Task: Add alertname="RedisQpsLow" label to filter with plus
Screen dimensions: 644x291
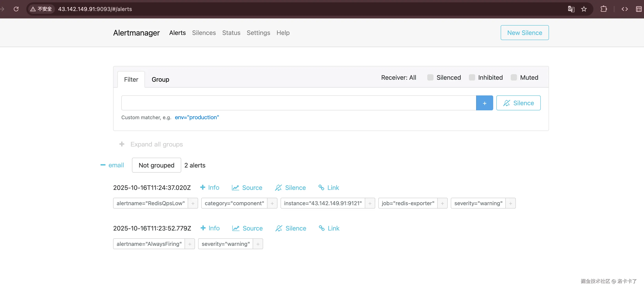Action: (x=193, y=203)
